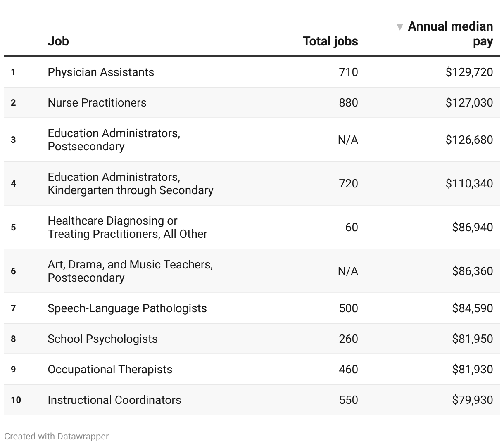Click Art, Drama, and Music Teachers entry

click(x=130, y=271)
